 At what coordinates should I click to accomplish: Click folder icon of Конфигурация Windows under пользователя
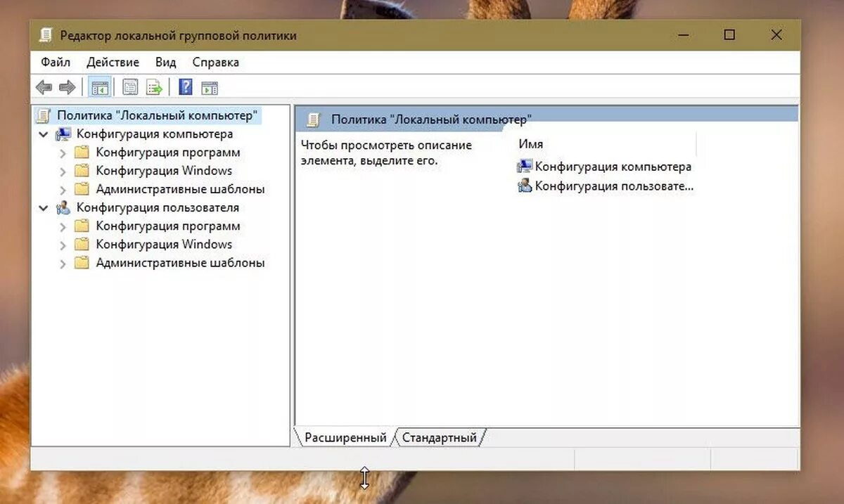point(82,244)
